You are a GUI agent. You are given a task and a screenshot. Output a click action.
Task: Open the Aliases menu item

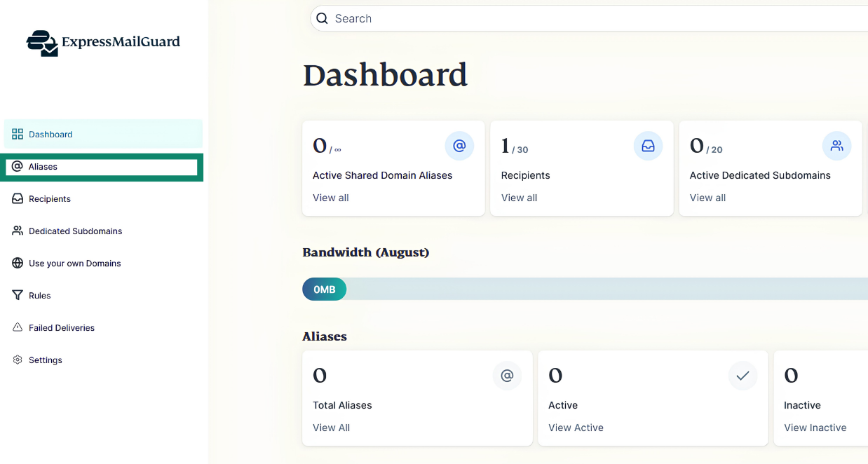102,167
